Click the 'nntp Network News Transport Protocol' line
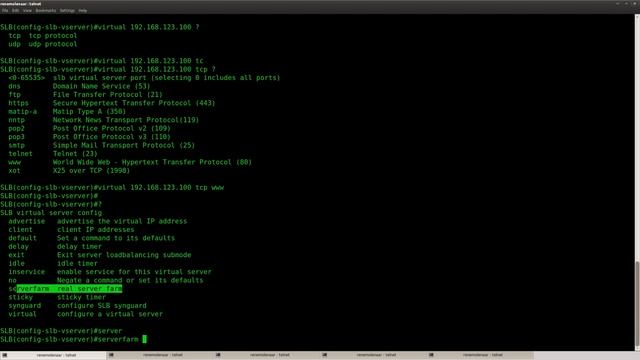This screenshot has height=360, width=640. [x=104, y=120]
